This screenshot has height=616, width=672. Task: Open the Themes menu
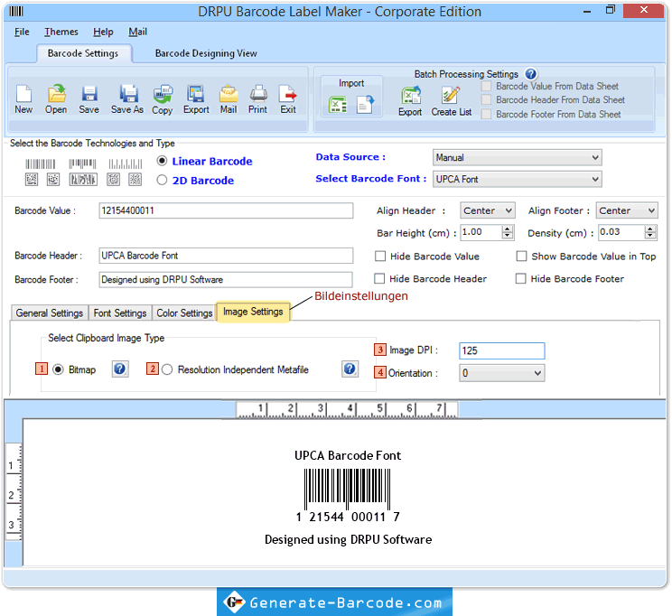coord(61,32)
